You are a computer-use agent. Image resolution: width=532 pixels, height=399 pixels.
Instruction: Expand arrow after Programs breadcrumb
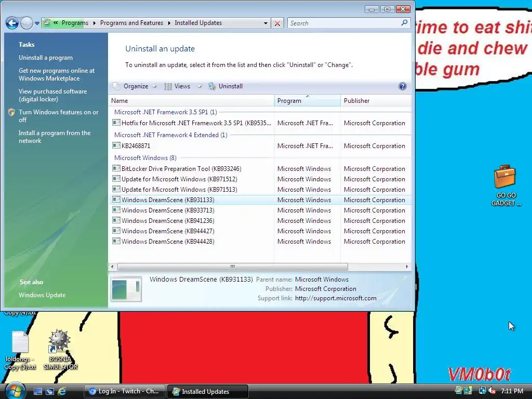coord(95,23)
